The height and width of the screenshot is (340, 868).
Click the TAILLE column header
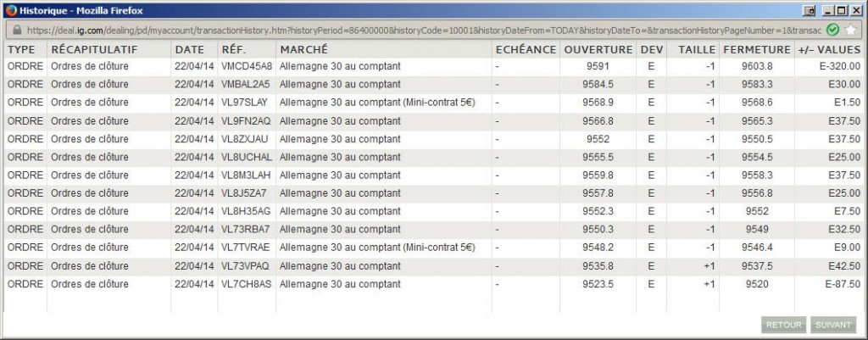pos(697,49)
